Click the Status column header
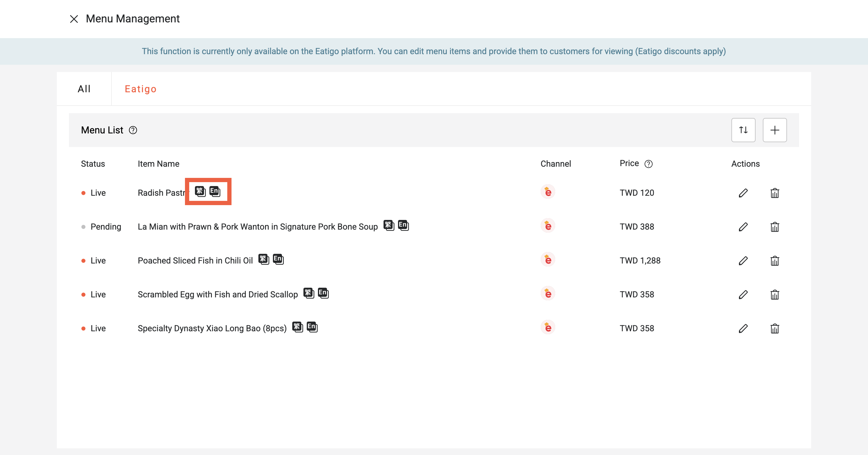Image resolution: width=868 pixels, height=455 pixels. coord(93,164)
